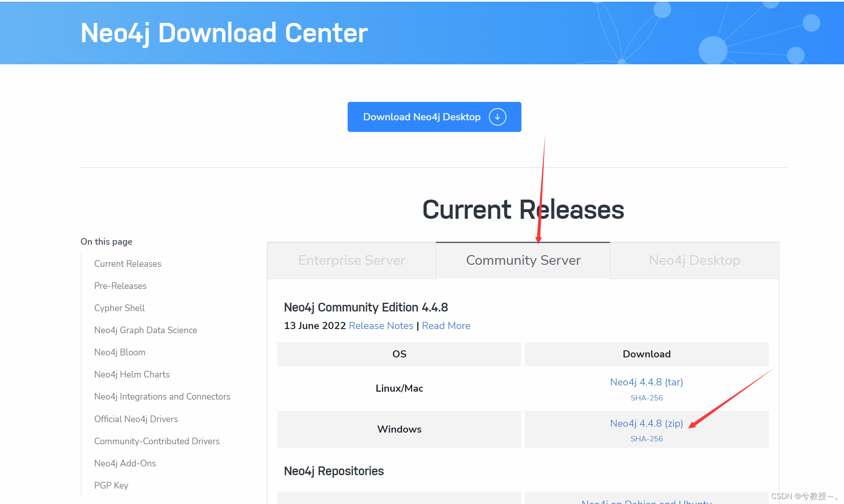Click the Read More link

446,326
